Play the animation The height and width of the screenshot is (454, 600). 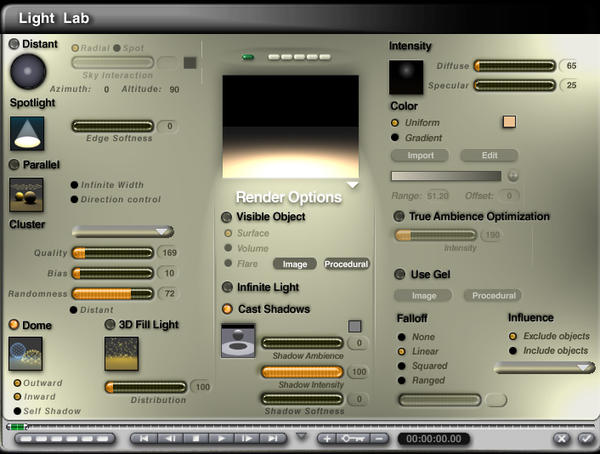[221, 439]
